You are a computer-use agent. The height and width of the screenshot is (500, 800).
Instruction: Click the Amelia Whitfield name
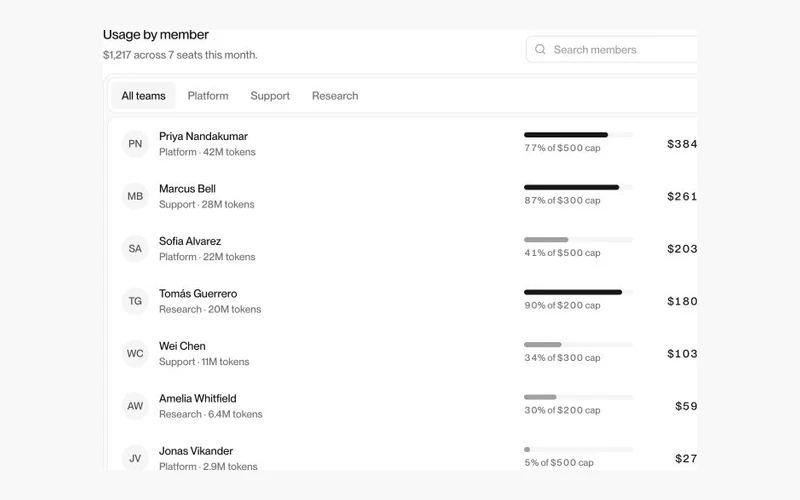click(x=197, y=398)
